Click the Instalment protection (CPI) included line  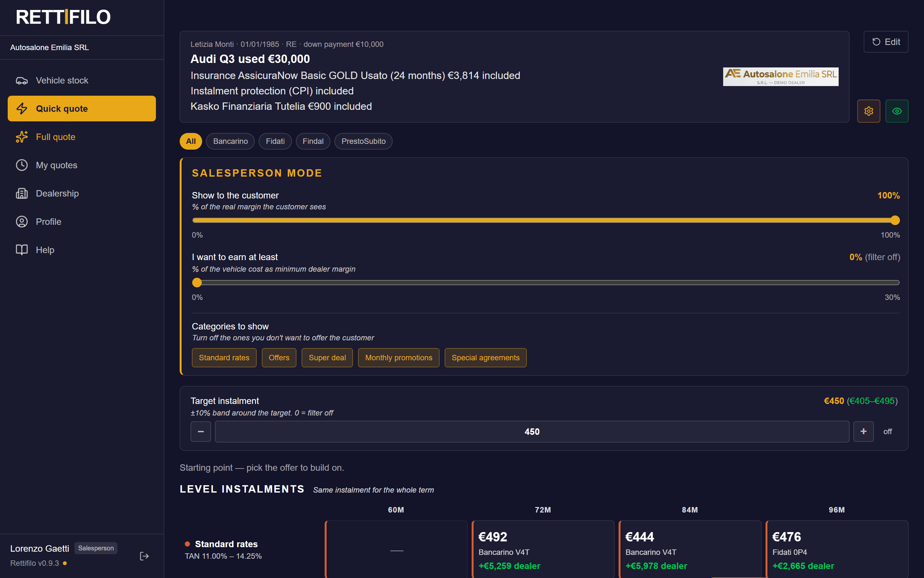tap(272, 91)
